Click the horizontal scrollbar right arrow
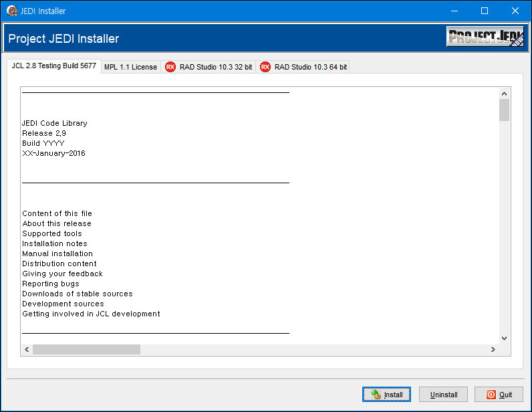The height and width of the screenshot is (412, 532). pos(493,350)
